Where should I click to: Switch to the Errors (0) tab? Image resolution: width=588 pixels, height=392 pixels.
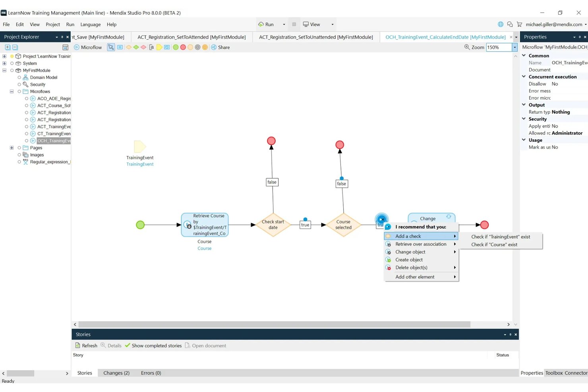151,373
